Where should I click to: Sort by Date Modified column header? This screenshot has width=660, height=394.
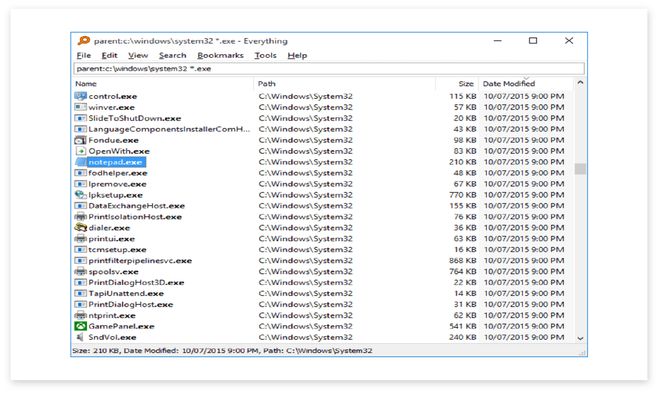click(x=526, y=84)
